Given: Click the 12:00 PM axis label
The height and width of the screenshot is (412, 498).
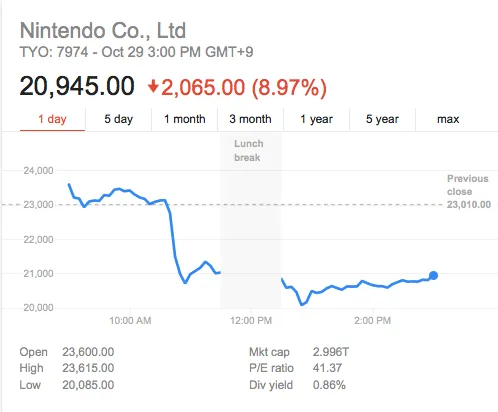Looking at the screenshot, I should [x=251, y=321].
